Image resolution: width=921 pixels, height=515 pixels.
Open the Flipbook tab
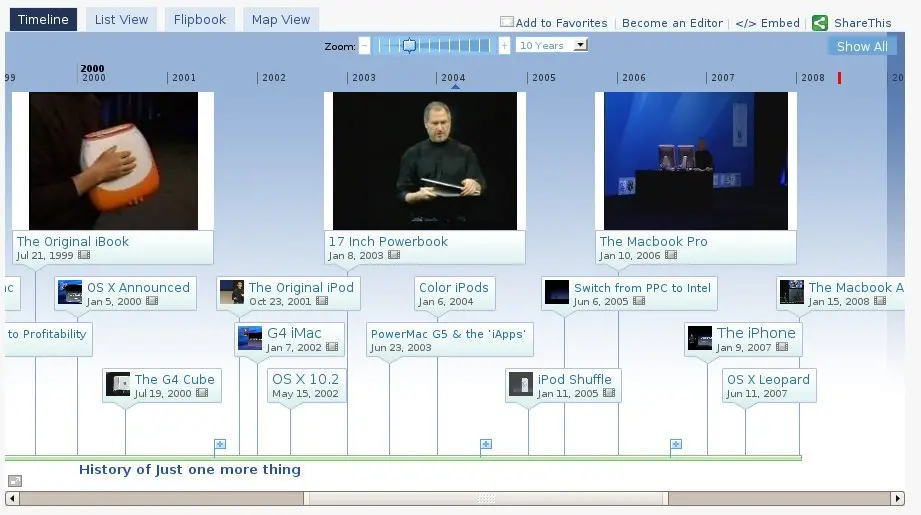tap(200, 19)
